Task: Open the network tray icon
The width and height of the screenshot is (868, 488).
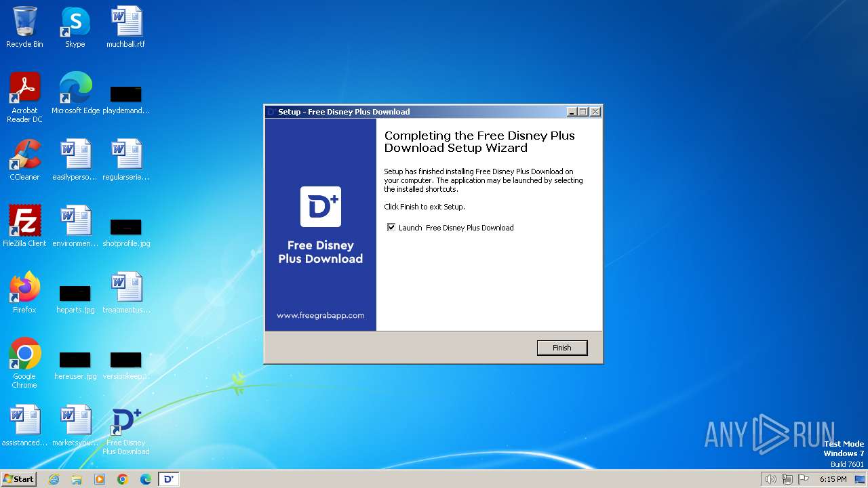Action: [787, 479]
